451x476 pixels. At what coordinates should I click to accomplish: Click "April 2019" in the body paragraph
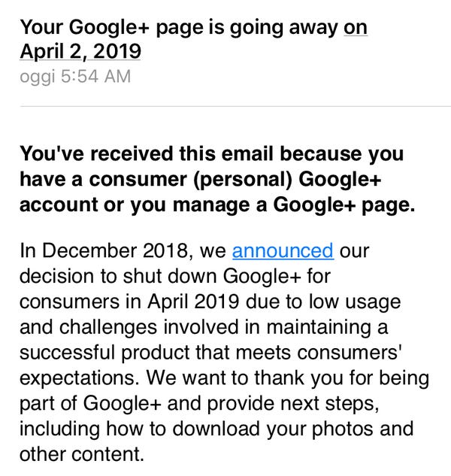tap(193, 302)
